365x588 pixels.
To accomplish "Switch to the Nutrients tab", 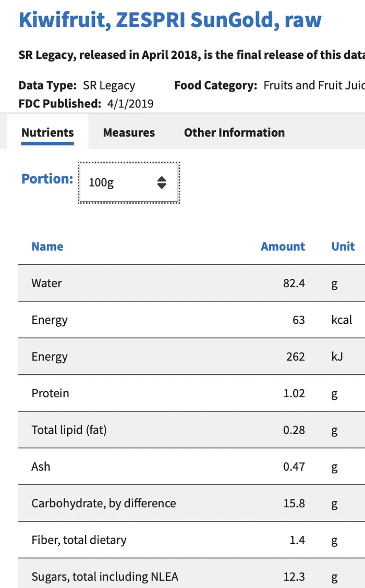I will tap(47, 132).
